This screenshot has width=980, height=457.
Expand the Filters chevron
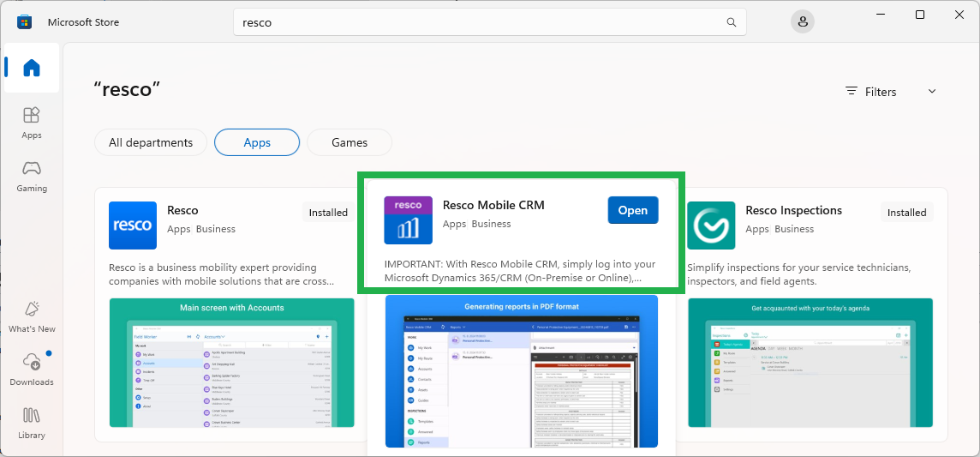click(x=932, y=91)
